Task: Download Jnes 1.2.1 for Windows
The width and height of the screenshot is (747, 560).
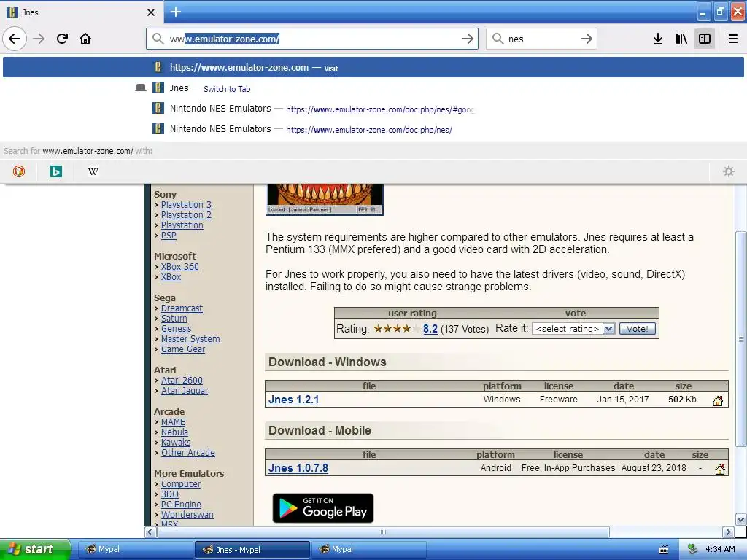Action: click(293, 400)
